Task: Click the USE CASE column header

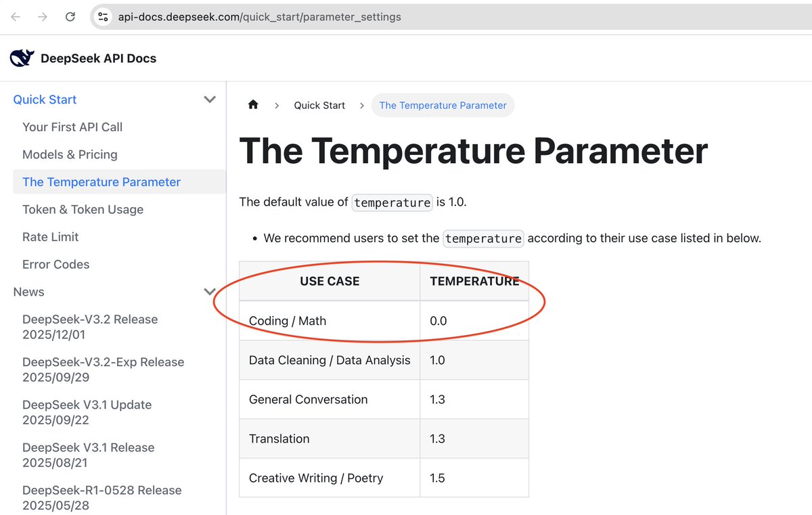Action: [330, 281]
